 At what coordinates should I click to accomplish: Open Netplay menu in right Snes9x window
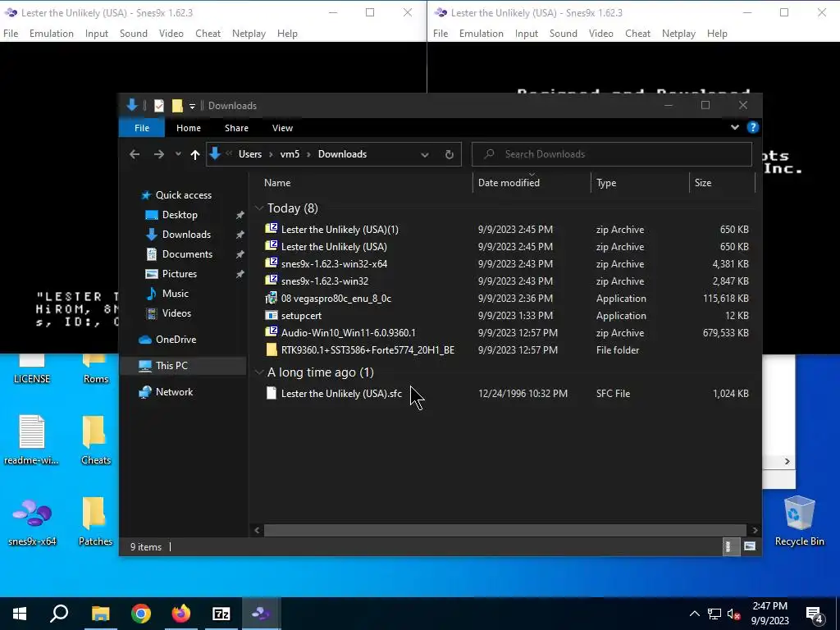678,33
